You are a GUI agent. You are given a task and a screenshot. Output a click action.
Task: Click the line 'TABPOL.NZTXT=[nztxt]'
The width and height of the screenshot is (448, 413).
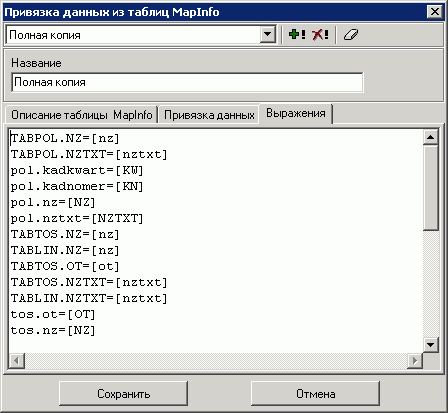89,154
